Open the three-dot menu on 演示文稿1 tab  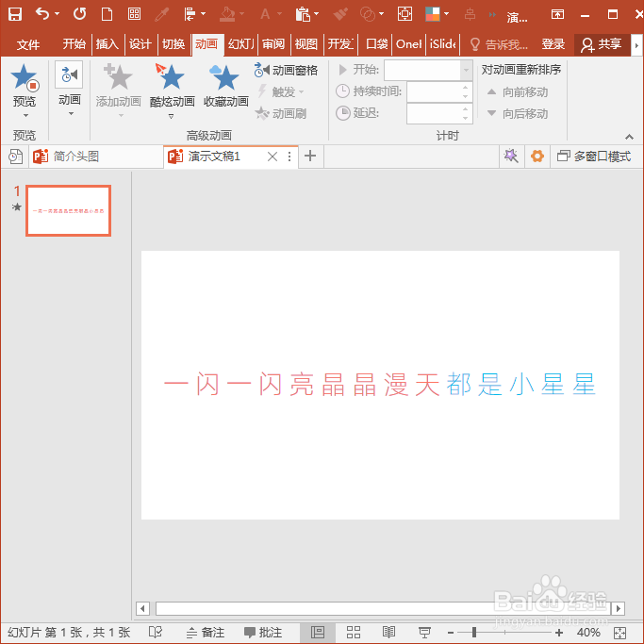[289, 157]
